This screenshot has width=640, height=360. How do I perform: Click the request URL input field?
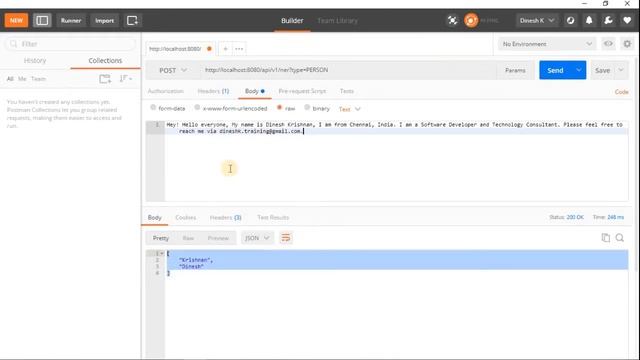pos(348,70)
